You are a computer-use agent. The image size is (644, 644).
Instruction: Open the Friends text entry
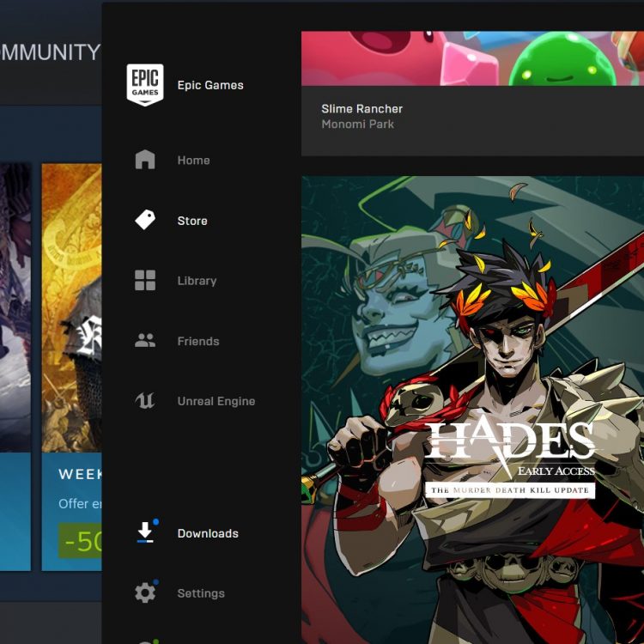pos(198,341)
